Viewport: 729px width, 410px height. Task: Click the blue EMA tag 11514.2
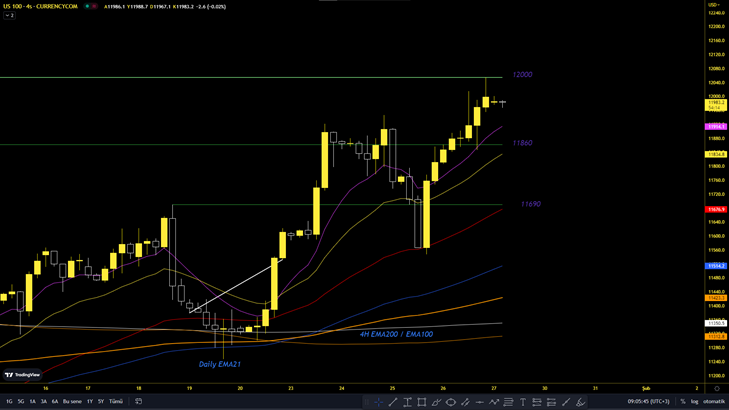point(716,266)
